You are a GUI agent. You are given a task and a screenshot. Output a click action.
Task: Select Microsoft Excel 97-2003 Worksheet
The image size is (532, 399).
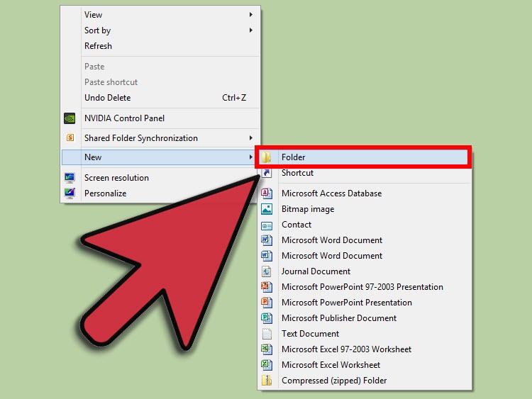[x=346, y=349]
